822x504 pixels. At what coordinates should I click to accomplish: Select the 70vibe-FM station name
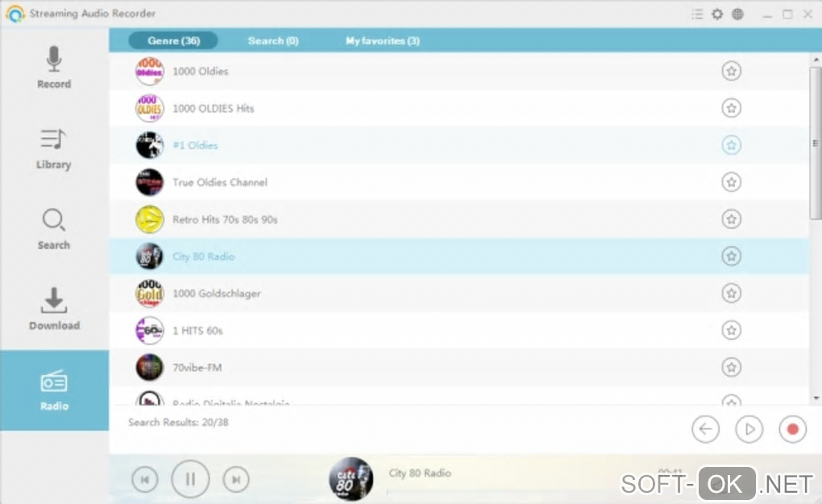197,367
